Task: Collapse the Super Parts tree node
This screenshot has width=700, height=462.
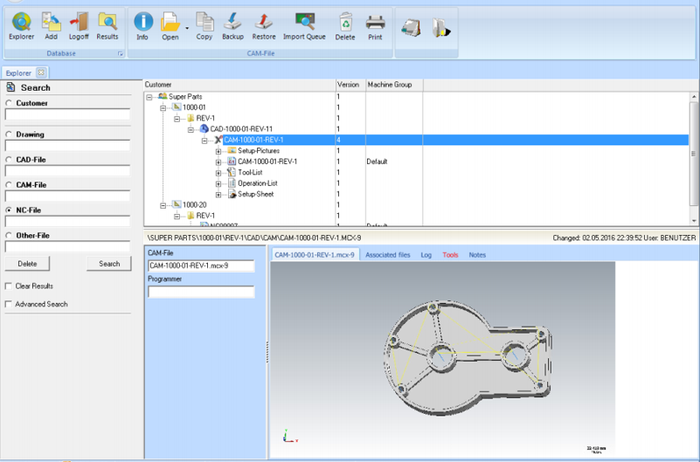Action: tap(150, 97)
